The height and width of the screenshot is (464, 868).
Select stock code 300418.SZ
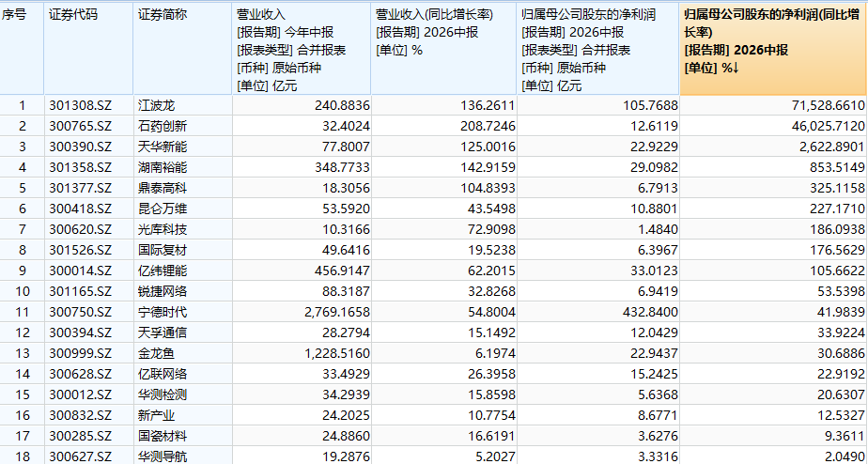tap(80, 209)
